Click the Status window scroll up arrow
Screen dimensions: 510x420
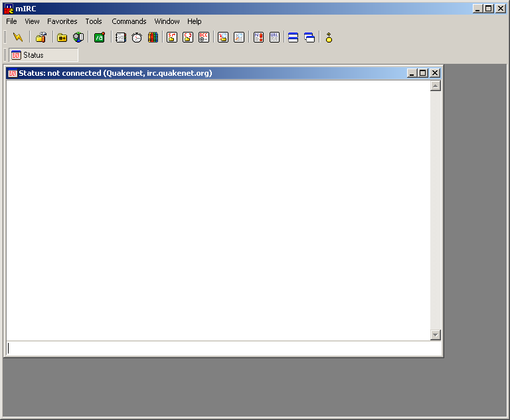436,86
